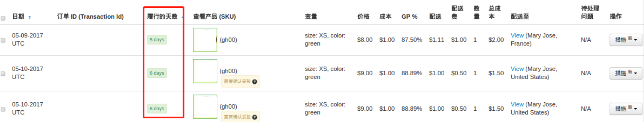Viewport: 644px width, 122px height.
Task: Open the 措施 dropdown in the second order row
Action: pos(626,73)
